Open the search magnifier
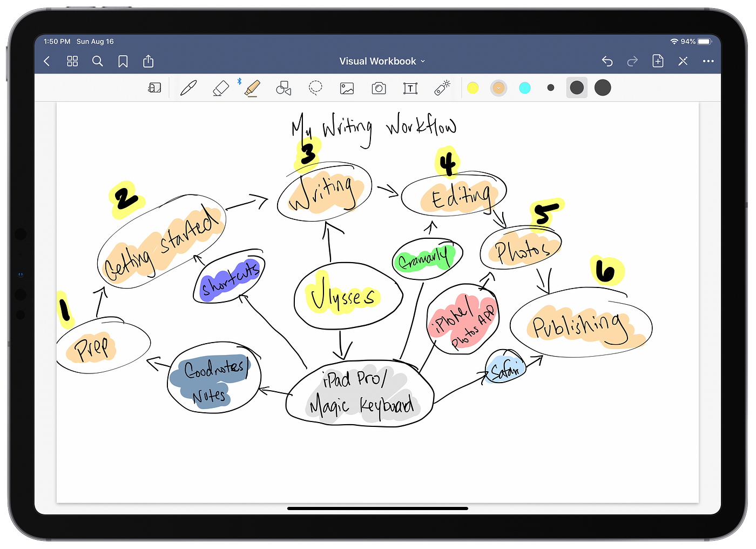 (98, 62)
